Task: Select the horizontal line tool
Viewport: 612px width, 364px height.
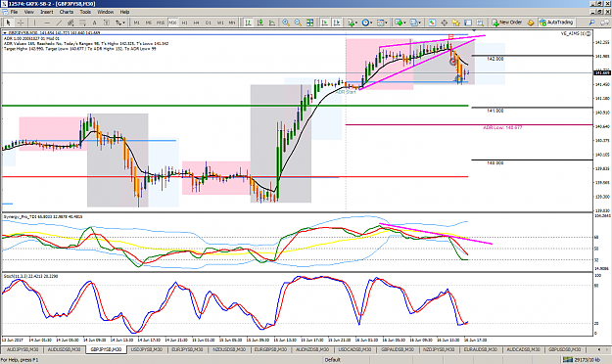Action: (x=47, y=23)
